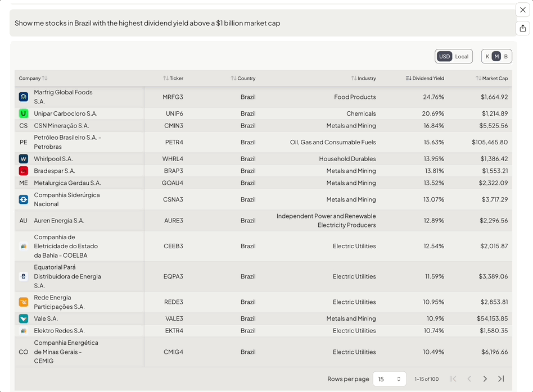The image size is (533, 392).
Task: Open Marfrig Global Foods S.A. company name
Action: (x=63, y=97)
